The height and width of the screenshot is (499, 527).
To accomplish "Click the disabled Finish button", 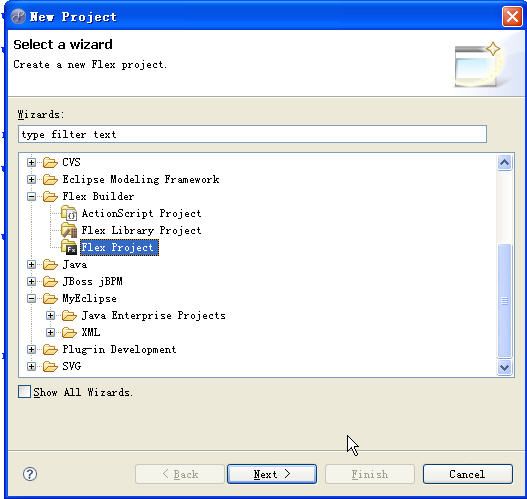I will tap(370, 474).
